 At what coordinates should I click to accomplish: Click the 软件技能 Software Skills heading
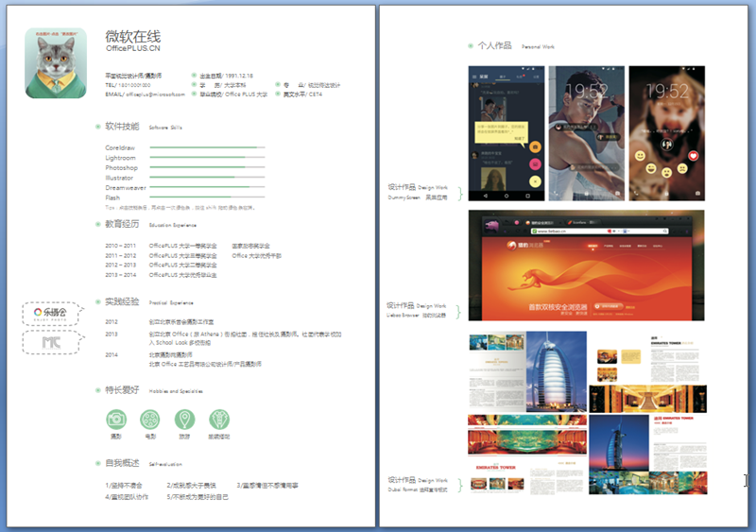(144, 127)
